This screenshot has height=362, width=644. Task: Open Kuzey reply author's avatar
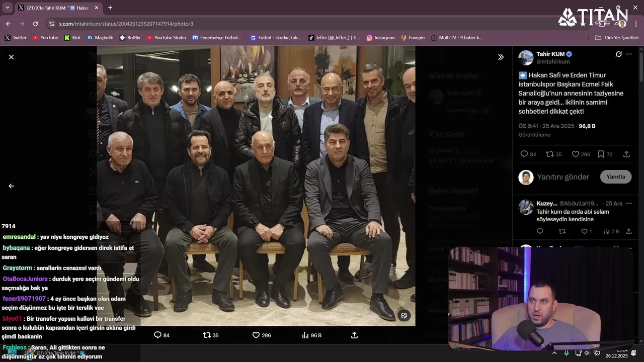pos(526,207)
